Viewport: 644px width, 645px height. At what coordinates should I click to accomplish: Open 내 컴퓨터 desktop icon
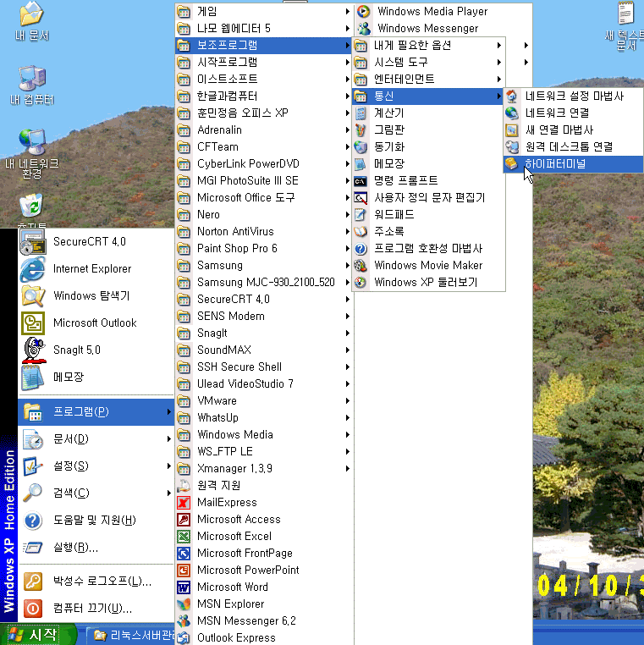(31, 85)
